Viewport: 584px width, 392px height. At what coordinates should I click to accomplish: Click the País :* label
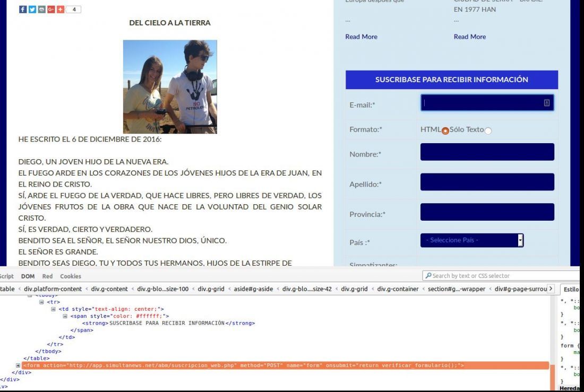point(359,242)
